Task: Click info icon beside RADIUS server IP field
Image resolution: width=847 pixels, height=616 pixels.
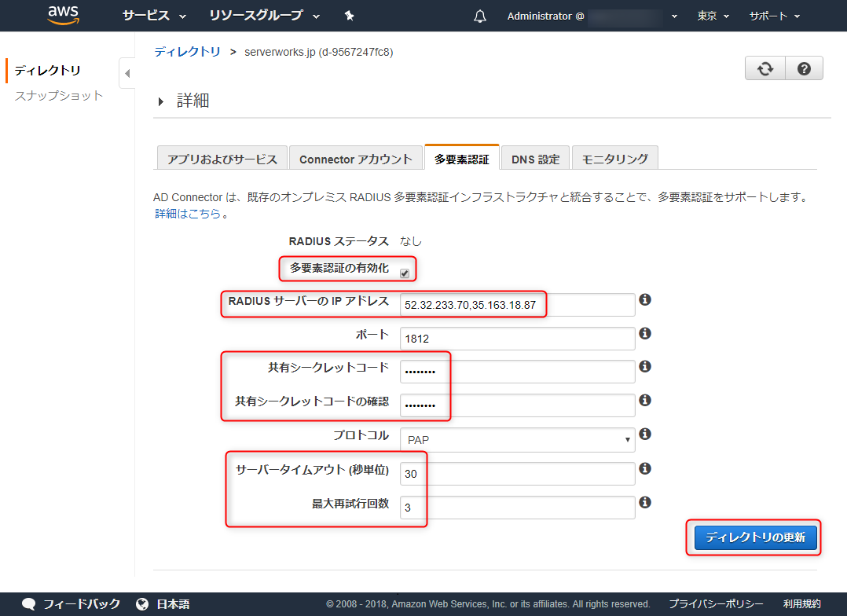Action: point(645,300)
